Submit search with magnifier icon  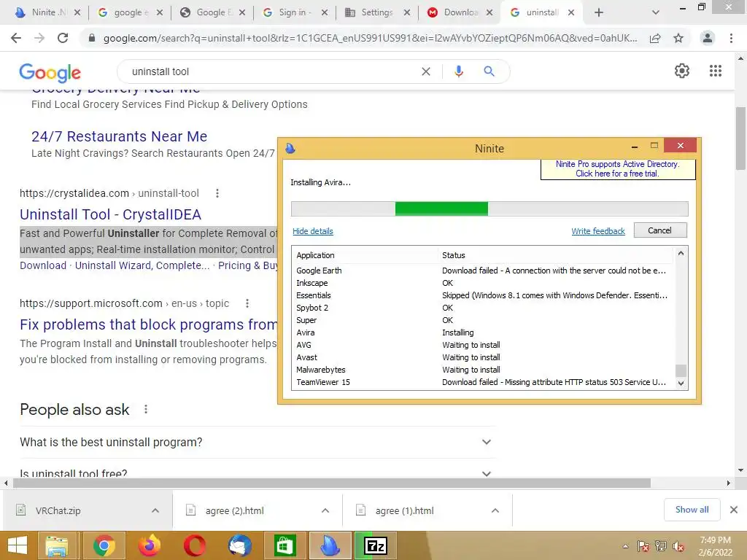pos(489,71)
